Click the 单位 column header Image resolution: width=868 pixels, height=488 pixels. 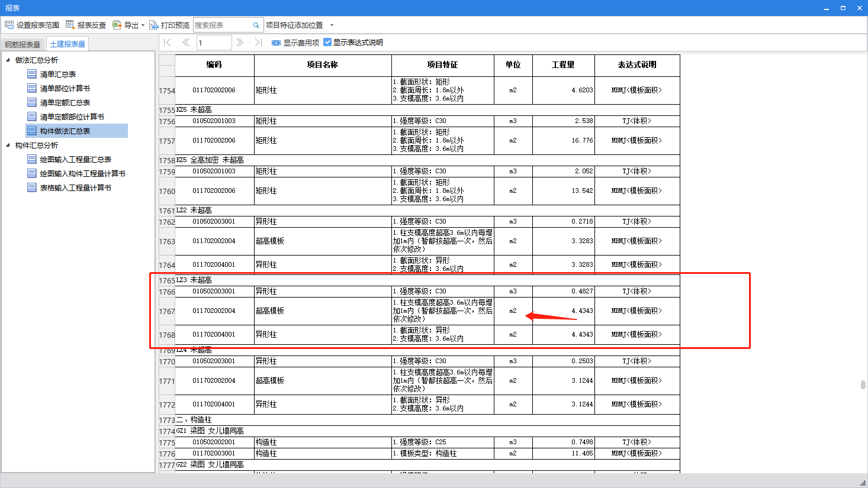513,65
